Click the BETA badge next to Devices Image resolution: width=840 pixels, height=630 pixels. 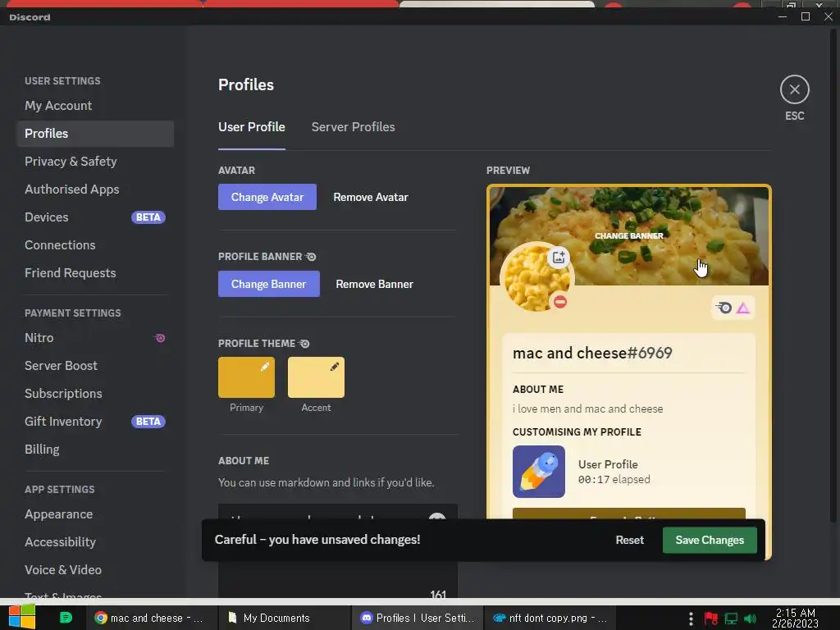pos(148,217)
